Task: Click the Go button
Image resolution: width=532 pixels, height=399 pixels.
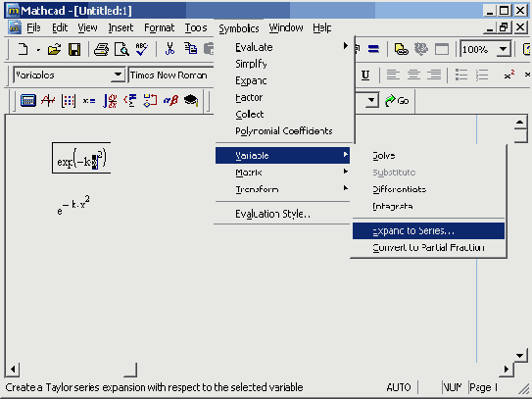Action: [x=397, y=101]
